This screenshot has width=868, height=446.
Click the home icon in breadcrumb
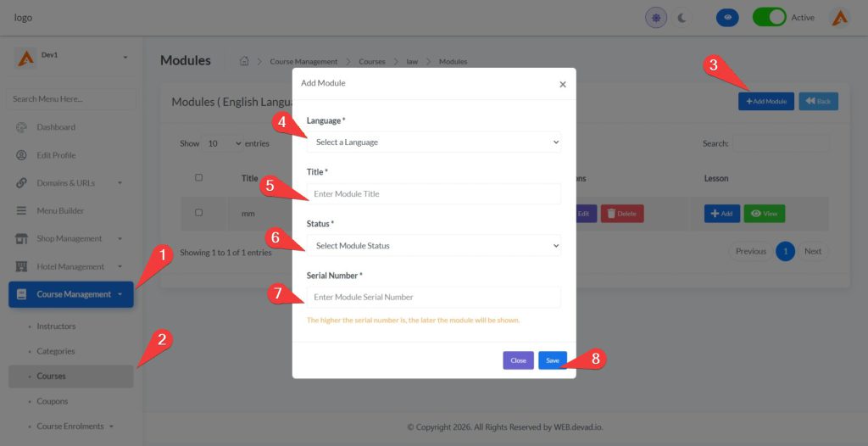244,61
